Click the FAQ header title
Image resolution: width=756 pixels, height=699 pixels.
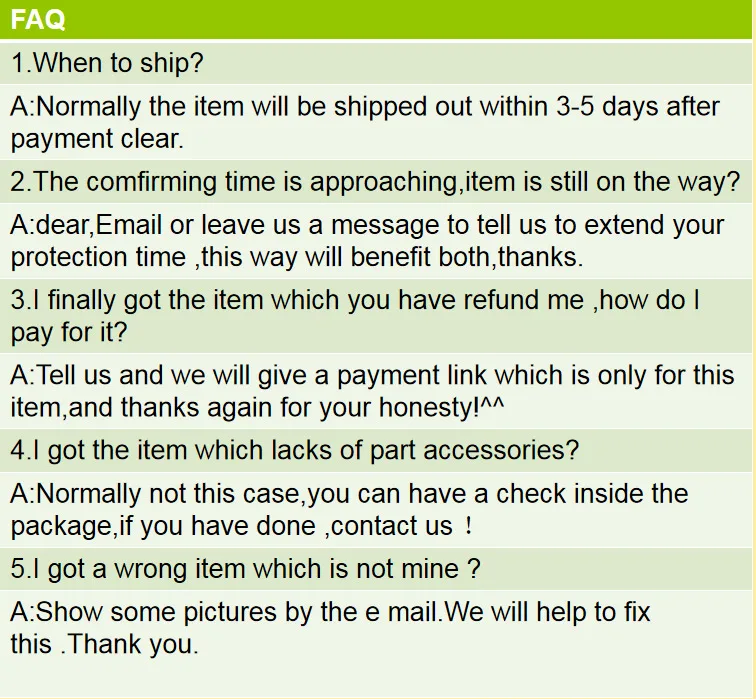pos(38,20)
